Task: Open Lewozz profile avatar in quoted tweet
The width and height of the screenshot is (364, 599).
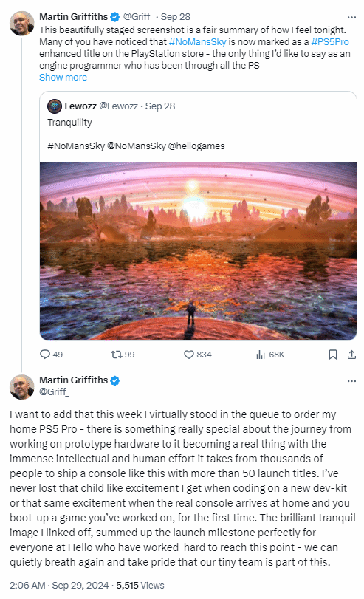Action: [55, 106]
